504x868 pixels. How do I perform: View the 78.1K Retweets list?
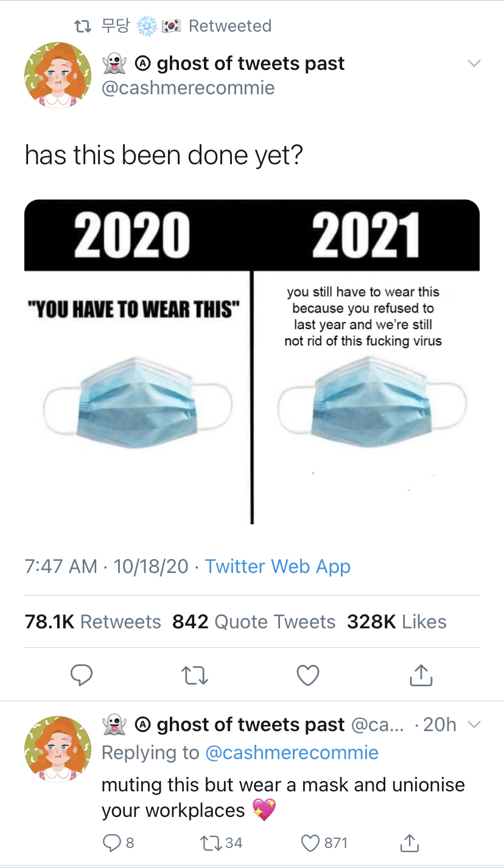pyautogui.click(x=93, y=622)
